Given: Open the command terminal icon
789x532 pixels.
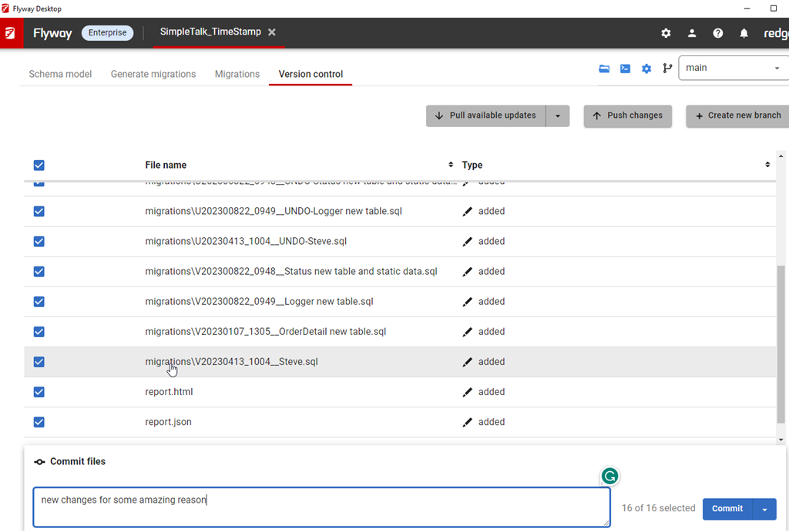Looking at the screenshot, I should pyautogui.click(x=625, y=69).
